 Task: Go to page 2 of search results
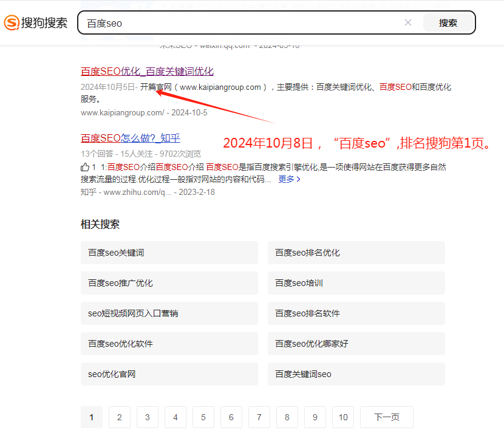tap(119, 417)
